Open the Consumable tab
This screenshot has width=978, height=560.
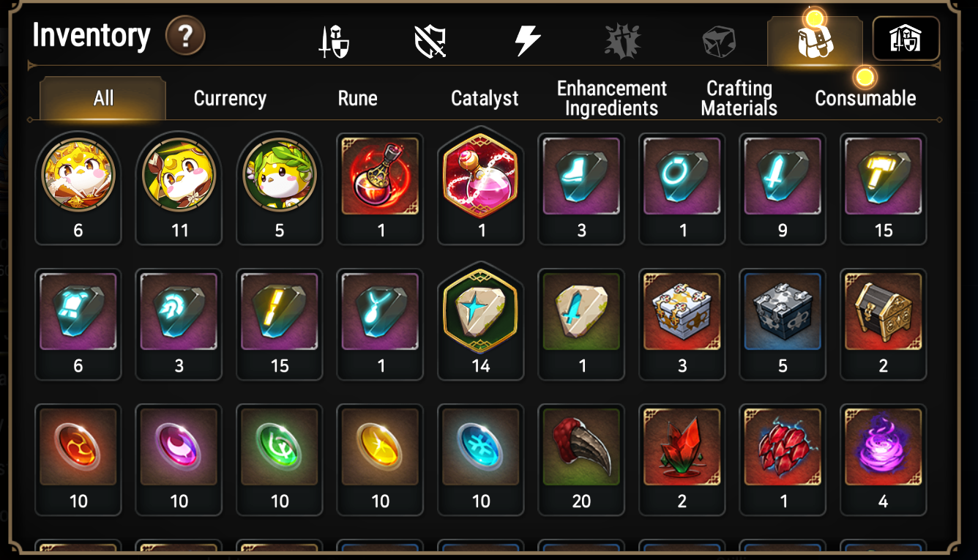[x=865, y=99]
